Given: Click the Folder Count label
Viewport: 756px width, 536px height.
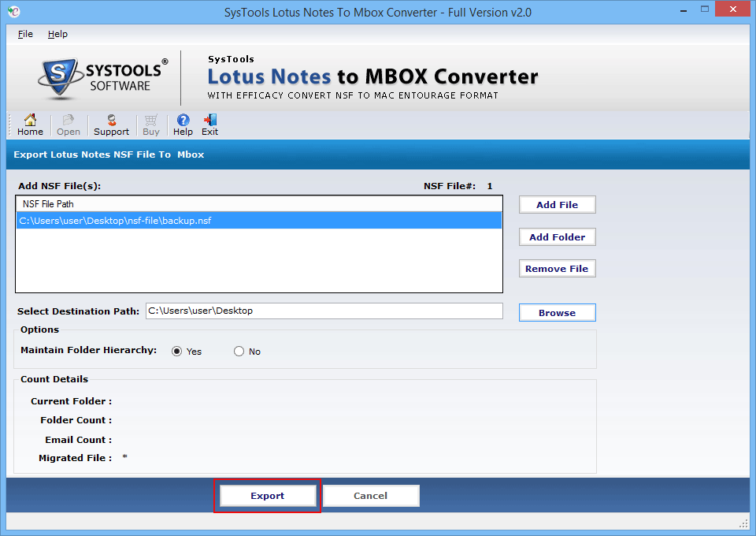Looking at the screenshot, I should [76, 420].
